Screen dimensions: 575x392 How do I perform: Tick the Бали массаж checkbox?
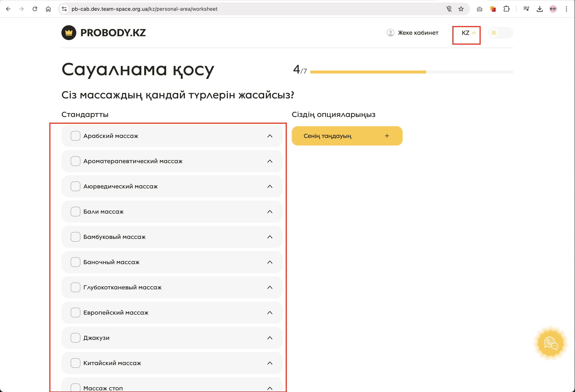click(x=76, y=212)
